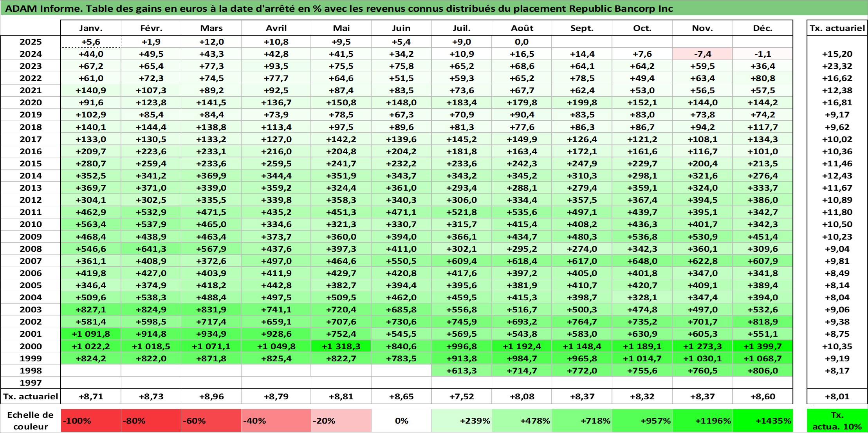Click the +93,5 cell in April 2023
The image size is (868, 433).
(x=276, y=66)
